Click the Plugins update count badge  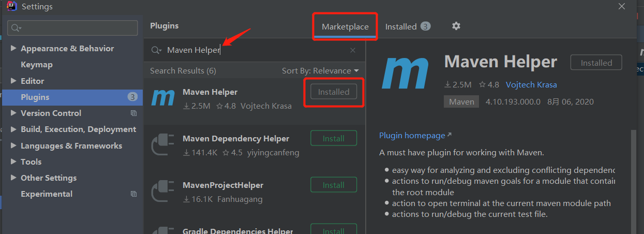pos(132,97)
